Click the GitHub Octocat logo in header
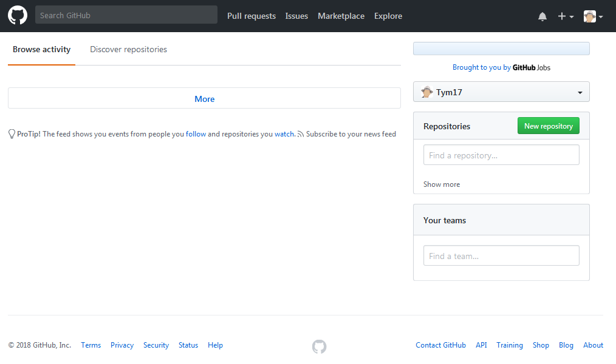This screenshot has width=616, height=364. [18, 16]
